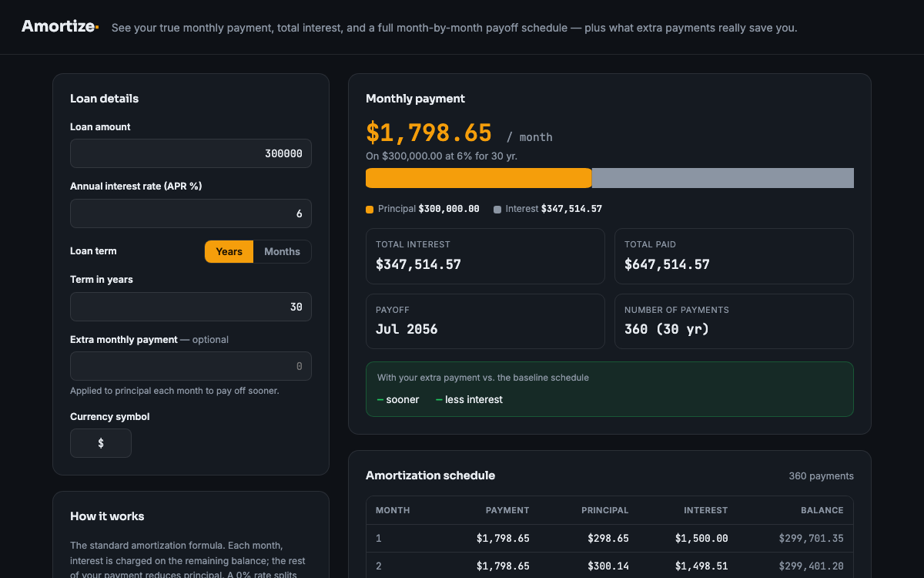The height and width of the screenshot is (578, 924).
Task: Click the "sooner" text
Action: 403,400
